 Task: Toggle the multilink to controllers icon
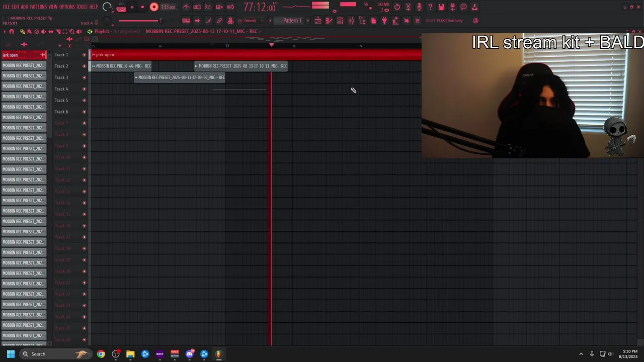tap(219, 21)
